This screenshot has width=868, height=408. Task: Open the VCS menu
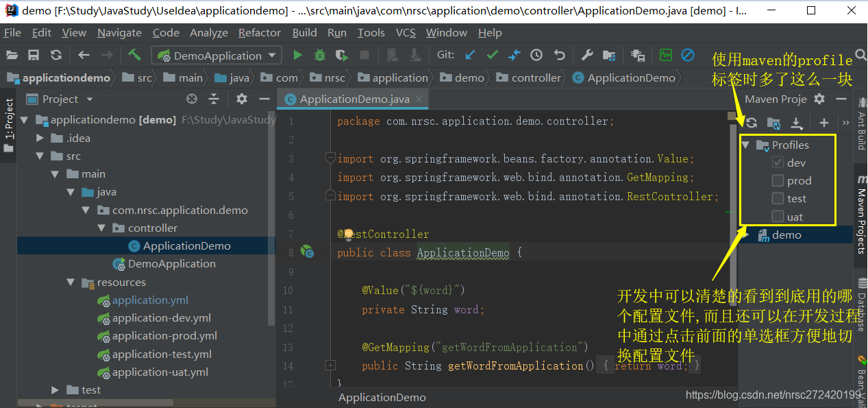tap(406, 33)
